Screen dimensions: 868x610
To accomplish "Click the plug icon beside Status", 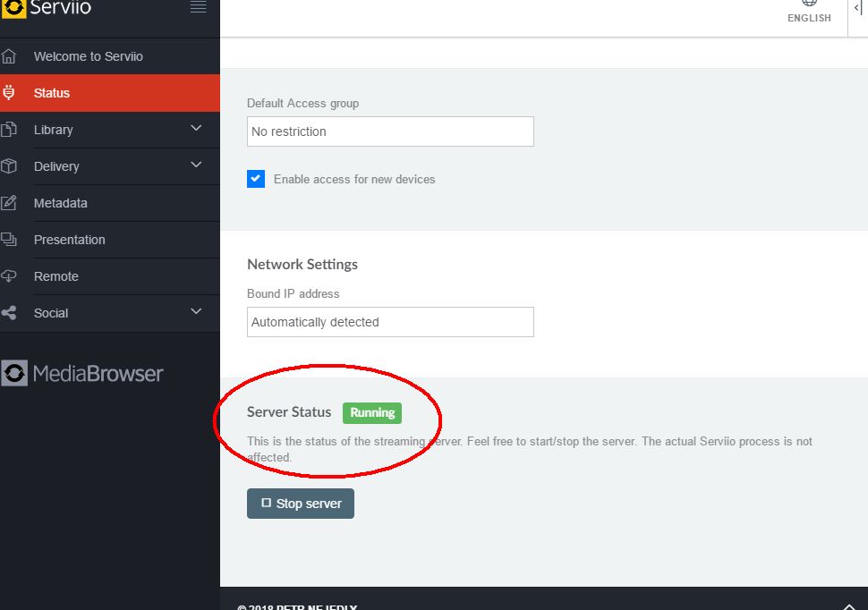I will 8,92.
